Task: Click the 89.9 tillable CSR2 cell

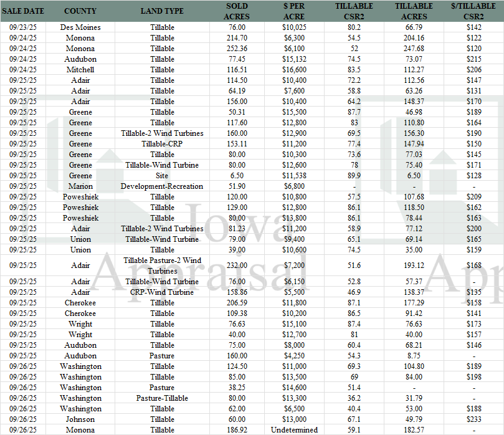Action: pyautogui.click(x=354, y=176)
